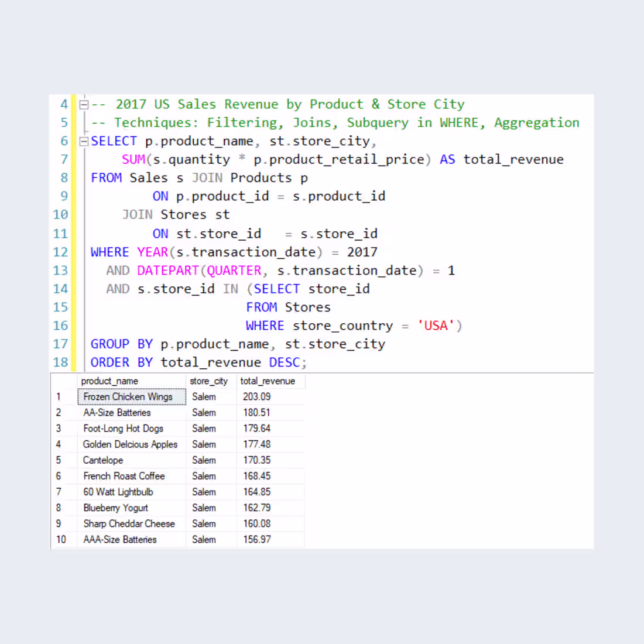This screenshot has width=644, height=644.
Task: Collapse the SELECT statement code fold
Action: point(83,141)
